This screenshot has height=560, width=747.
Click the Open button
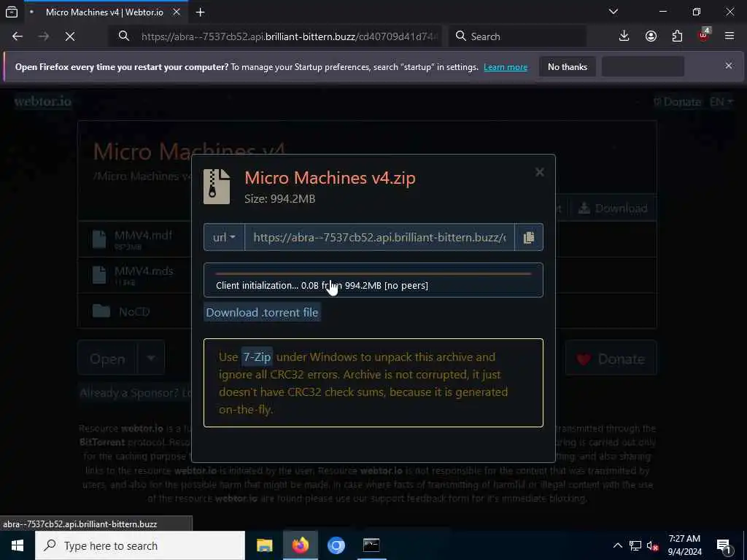(108, 359)
